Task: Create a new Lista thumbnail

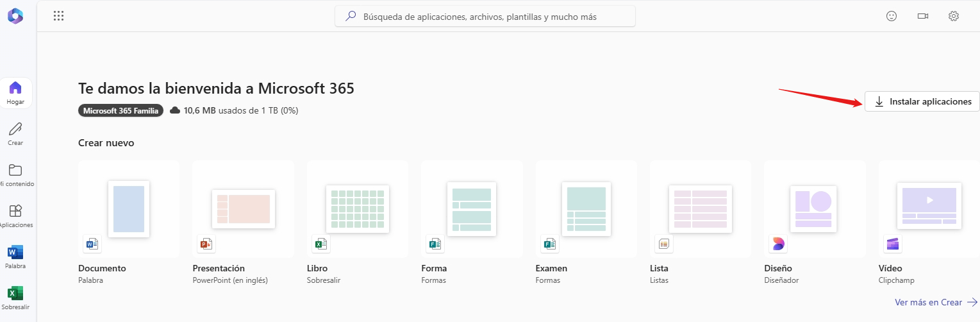Action: point(701,209)
